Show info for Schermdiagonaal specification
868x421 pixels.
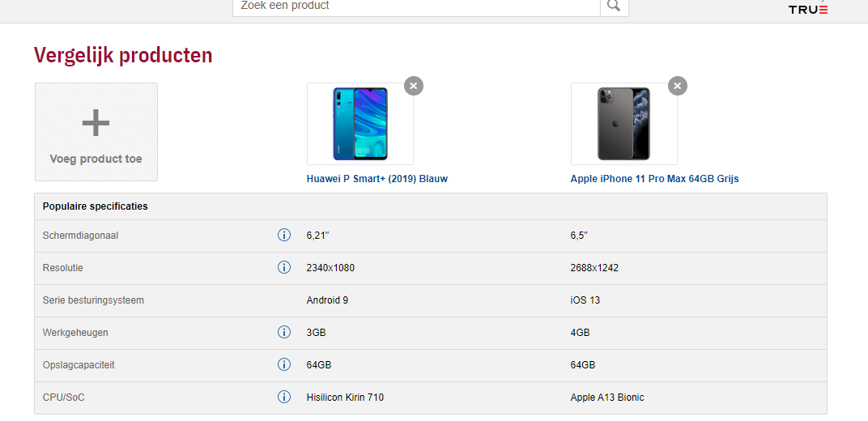(x=284, y=236)
